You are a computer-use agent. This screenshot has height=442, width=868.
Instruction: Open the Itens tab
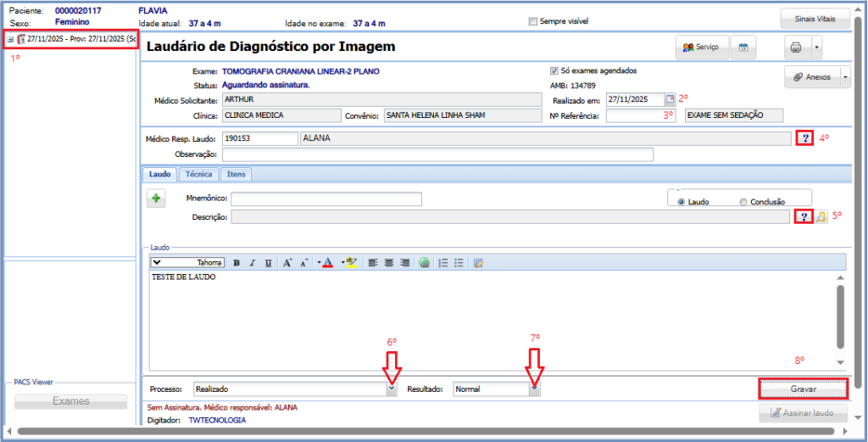[x=237, y=174]
